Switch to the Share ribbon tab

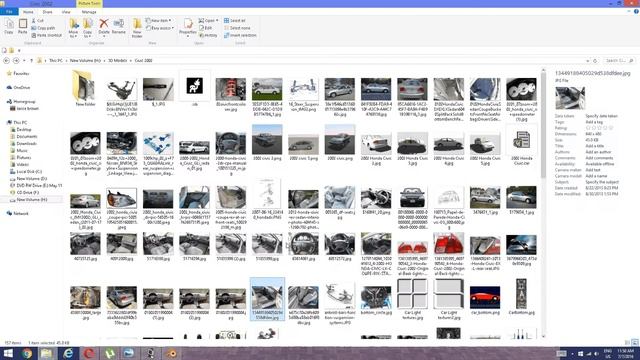47,12
